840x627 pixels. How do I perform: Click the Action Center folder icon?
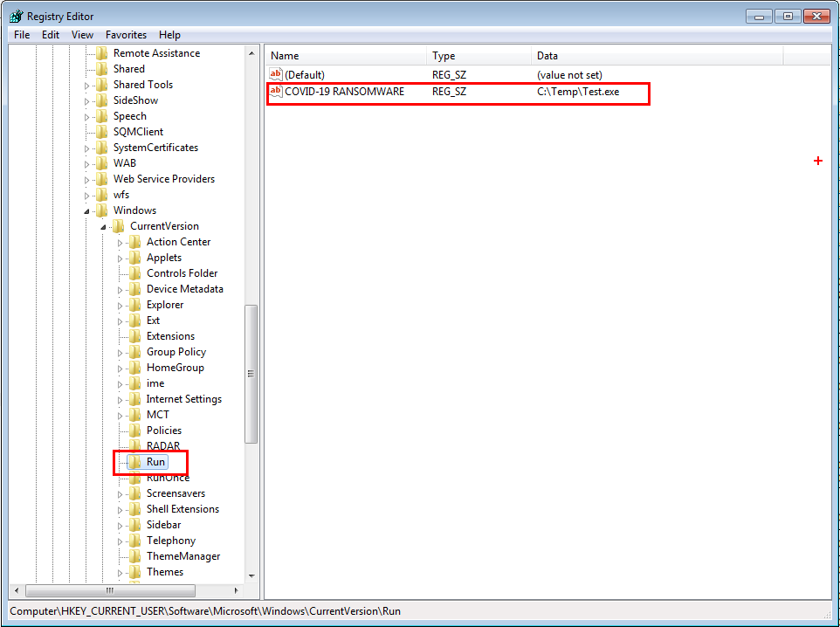point(135,242)
